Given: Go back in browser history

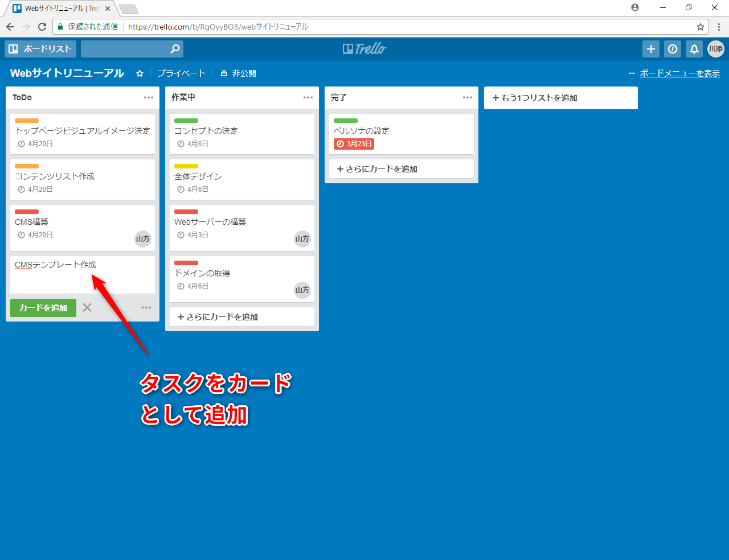Looking at the screenshot, I should click(x=10, y=27).
